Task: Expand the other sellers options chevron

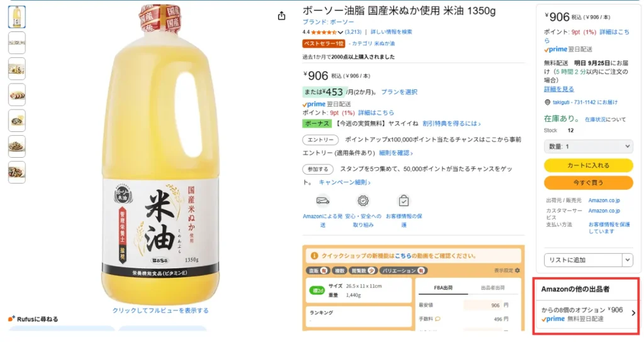Action: coord(633,313)
